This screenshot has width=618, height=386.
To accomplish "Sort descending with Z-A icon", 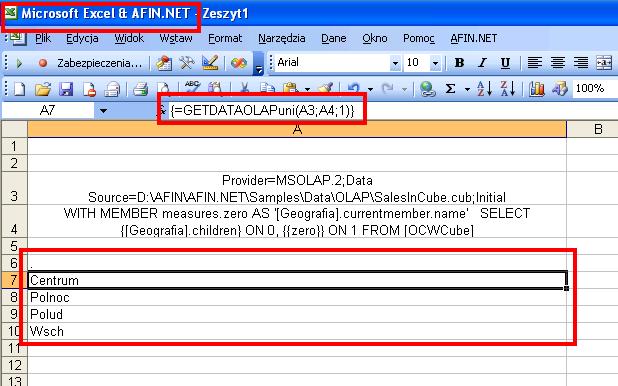I will coord(508,89).
